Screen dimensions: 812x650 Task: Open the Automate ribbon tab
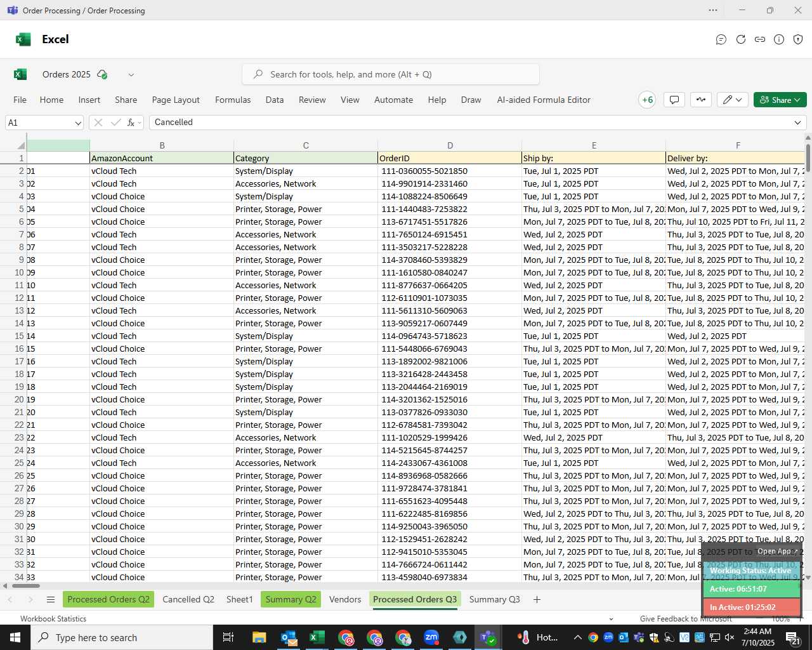393,100
